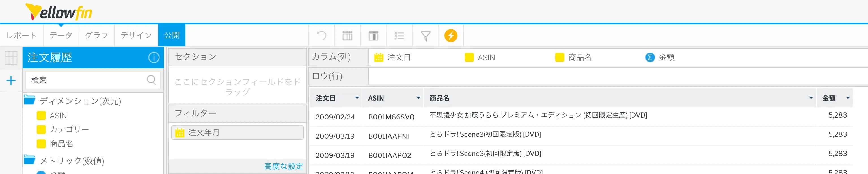Open the filter funnel icon
Screen dimensions: 868x174
tap(426, 35)
